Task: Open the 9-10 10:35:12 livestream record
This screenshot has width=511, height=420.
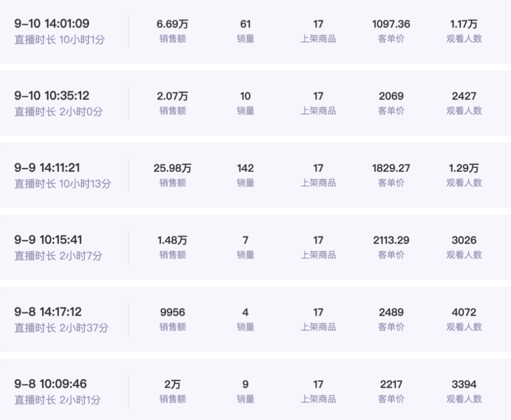Action: click(52, 96)
